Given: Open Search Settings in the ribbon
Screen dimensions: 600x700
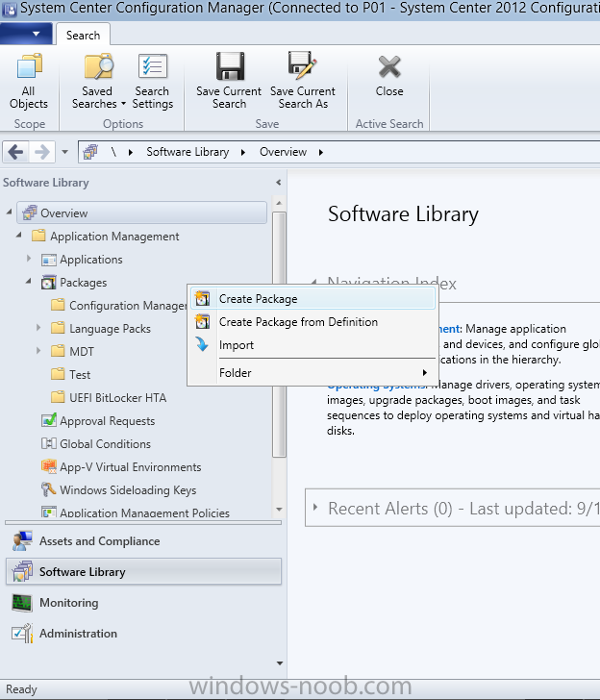Looking at the screenshot, I should point(153,66).
